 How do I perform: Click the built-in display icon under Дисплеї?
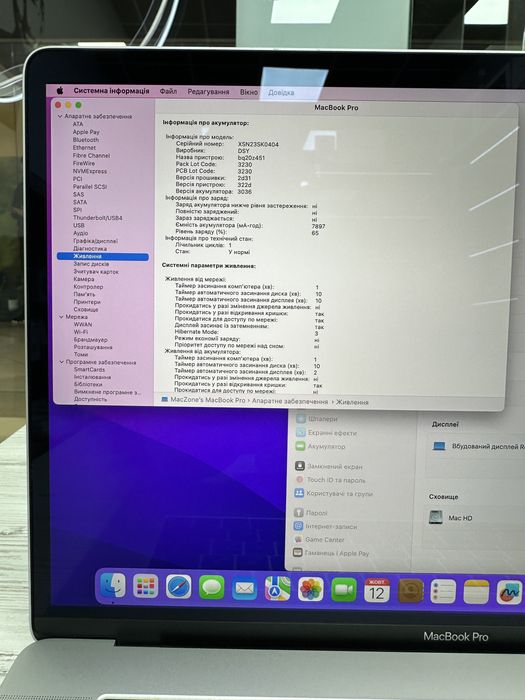coord(439,446)
